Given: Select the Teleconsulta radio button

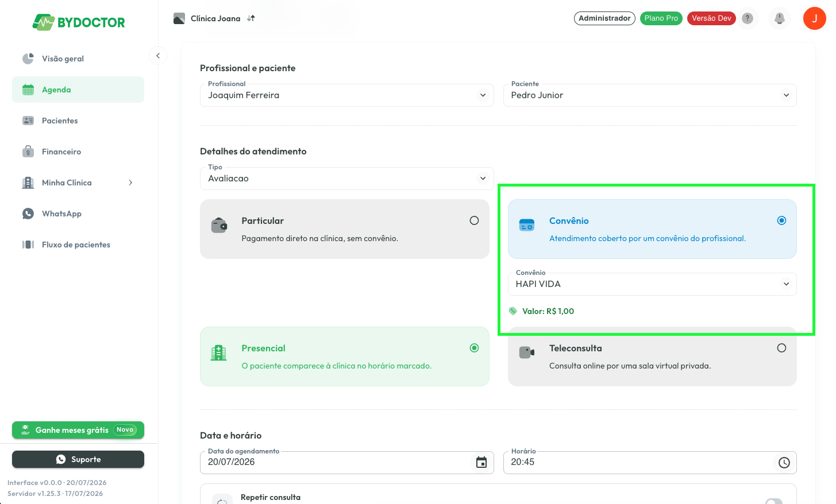Looking at the screenshot, I should click(781, 348).
